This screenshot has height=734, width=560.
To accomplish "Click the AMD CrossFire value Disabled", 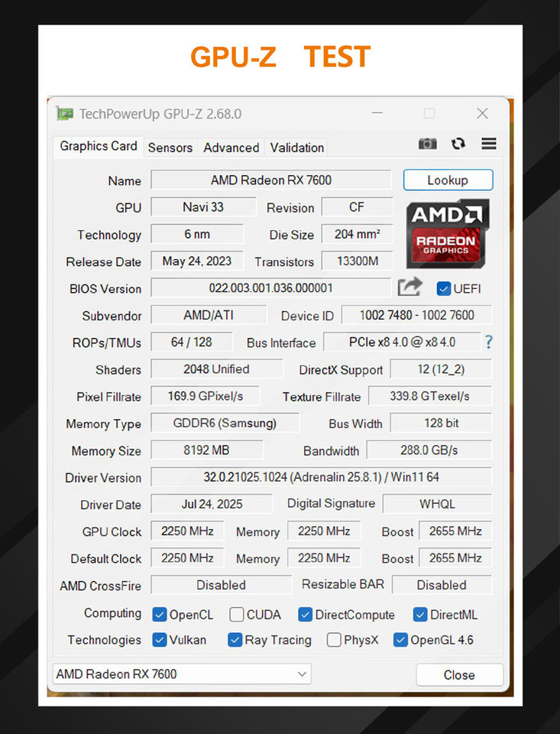I will click(x=221, y=585).
